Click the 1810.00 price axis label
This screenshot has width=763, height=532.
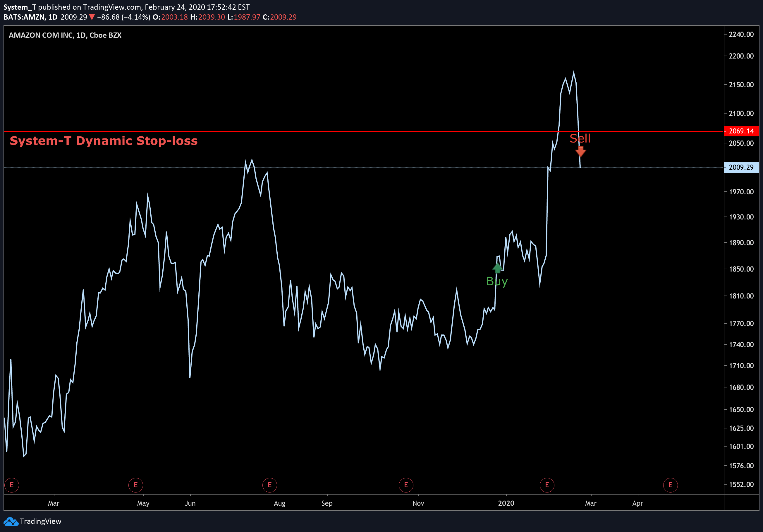[x=741, y=296]
